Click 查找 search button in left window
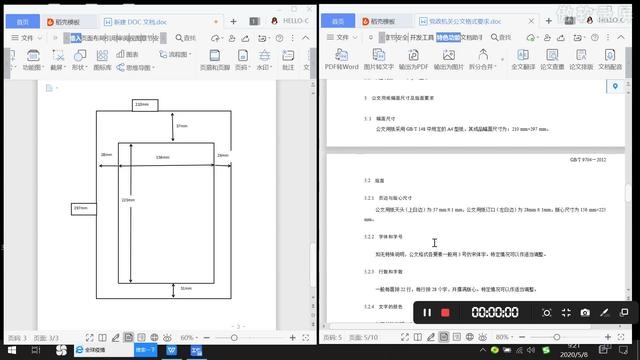 (x=186, y=38)
